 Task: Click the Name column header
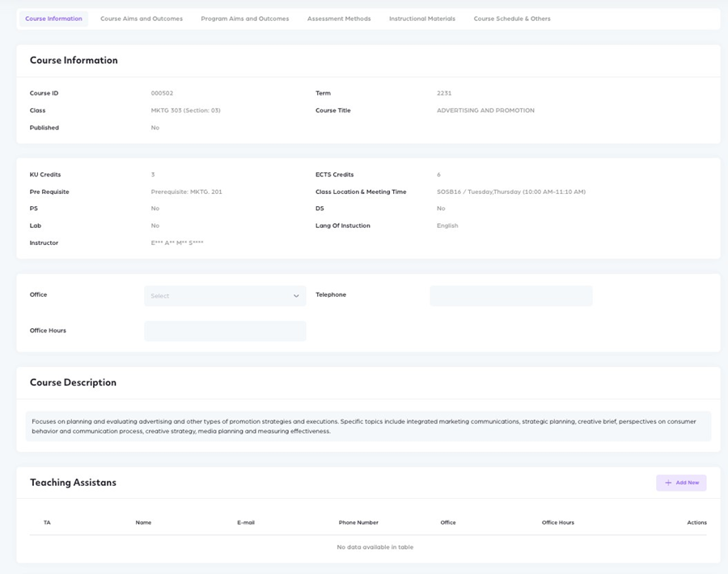coord(143,522)
